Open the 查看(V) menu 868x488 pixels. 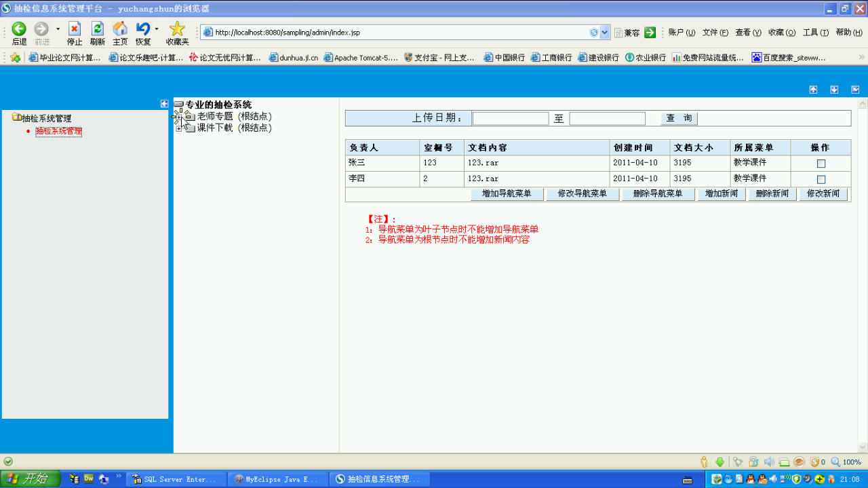coord(748,33)
